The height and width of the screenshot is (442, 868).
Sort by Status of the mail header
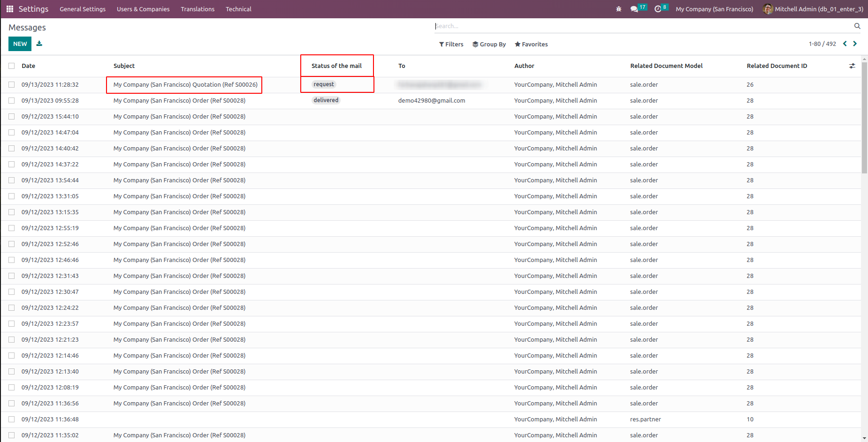coord(336,66)
